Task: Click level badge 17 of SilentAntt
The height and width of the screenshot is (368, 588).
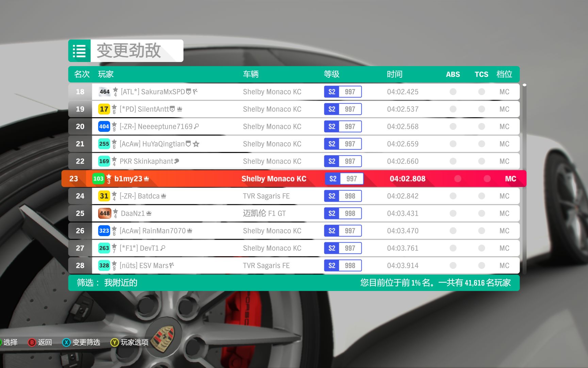Action: coord(104,109)
